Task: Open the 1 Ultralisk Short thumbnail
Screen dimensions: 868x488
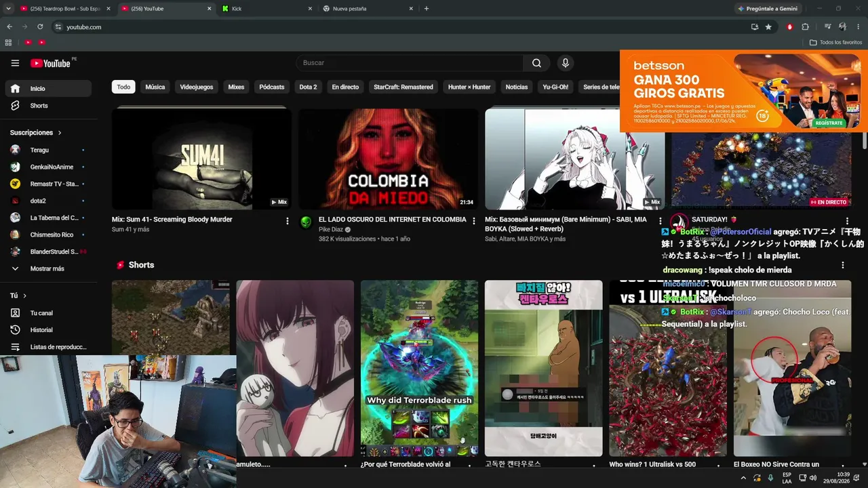Action: (x=668, y=368)
